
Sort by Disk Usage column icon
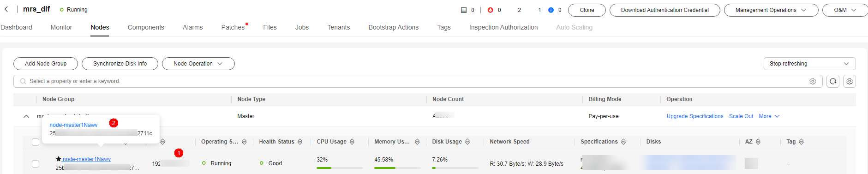click(x=467, y=142)
